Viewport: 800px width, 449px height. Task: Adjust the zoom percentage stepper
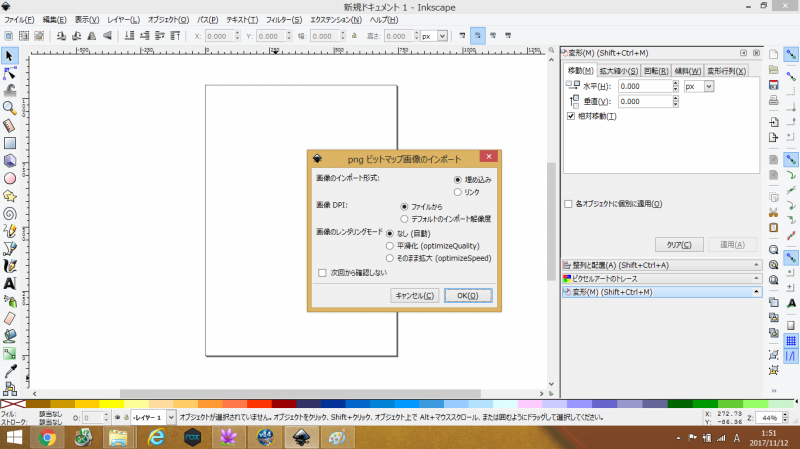click(x=785, y=418)
